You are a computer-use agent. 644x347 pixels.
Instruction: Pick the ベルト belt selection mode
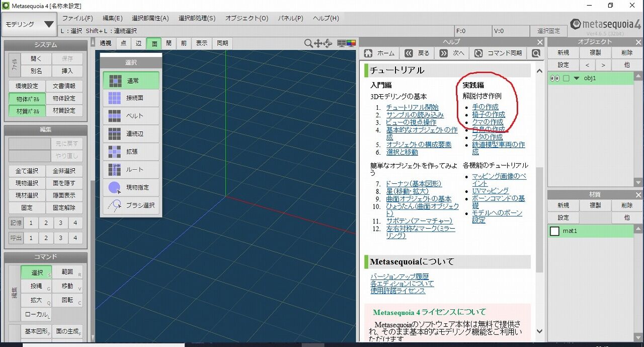131,116
